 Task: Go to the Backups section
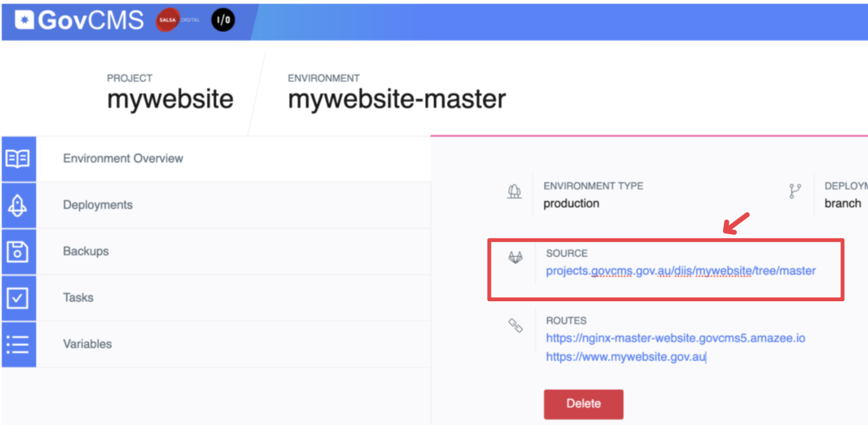[86, 251]
